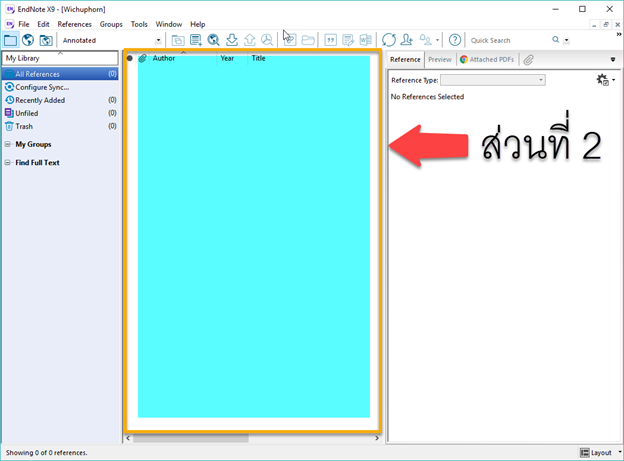The height and width of the screenshot is (461, 624).
Task: Collapse the My Groups section
Action: 9,145
